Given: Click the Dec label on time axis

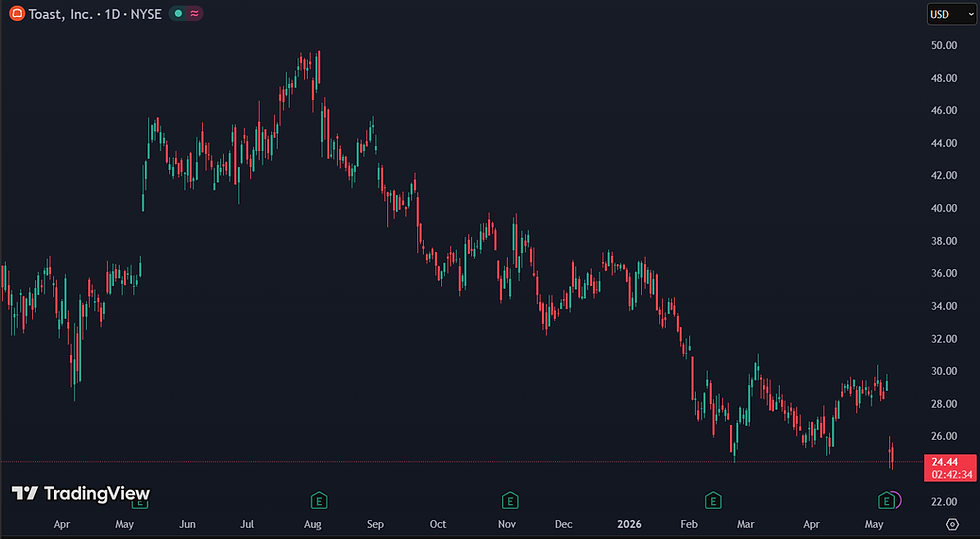Looking at the screenshot, I should [564, 525].
